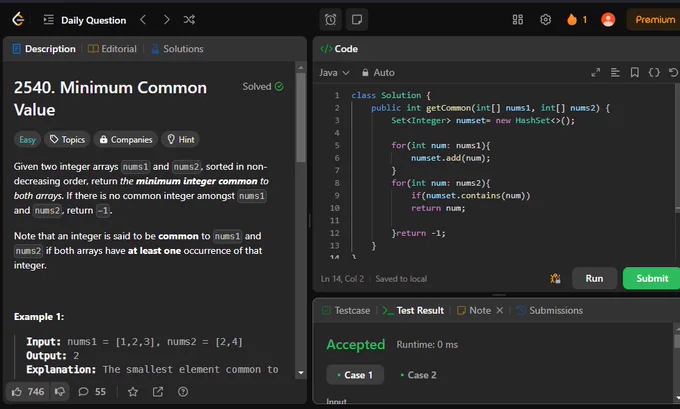Click the 'return -1;' code line
Image resolution: width=680 pixels, height=409 pixels.
tap(421, 233)
